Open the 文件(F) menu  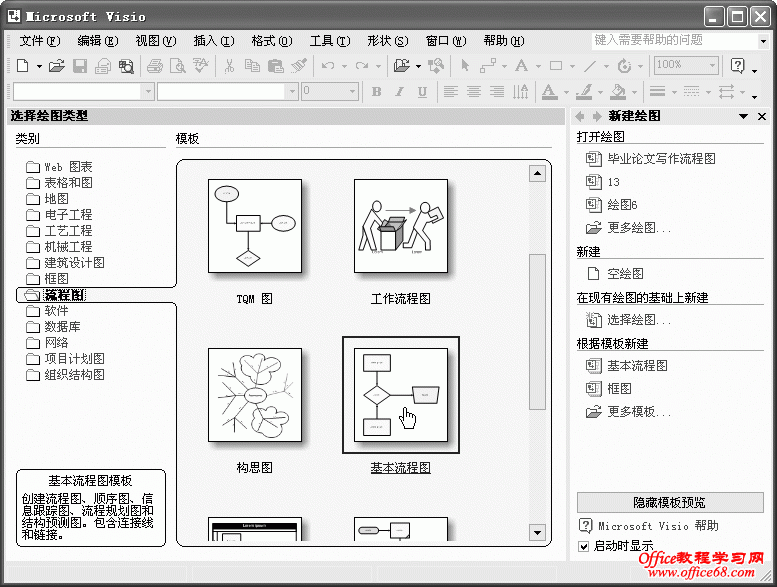(40, 41)
